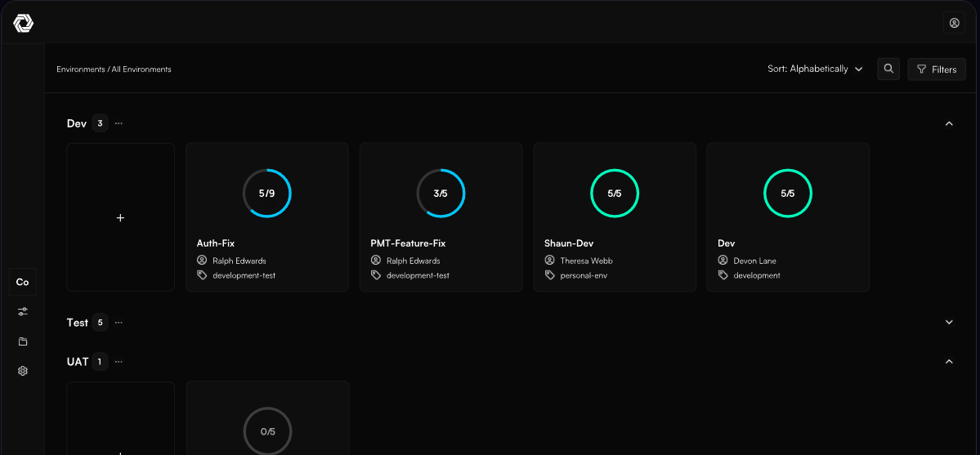
Task: Click the Environments breadcrumb link
Action: (x=81, y=69)
